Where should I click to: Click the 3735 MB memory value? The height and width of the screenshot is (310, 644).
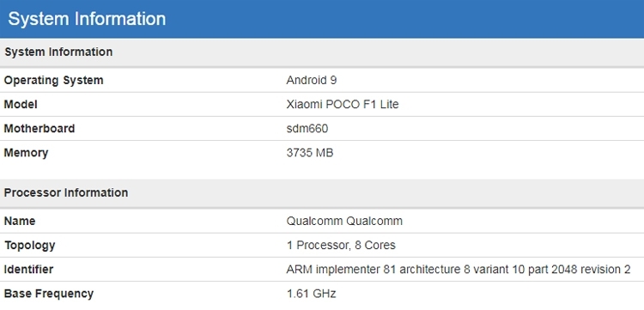click(310, 153)
